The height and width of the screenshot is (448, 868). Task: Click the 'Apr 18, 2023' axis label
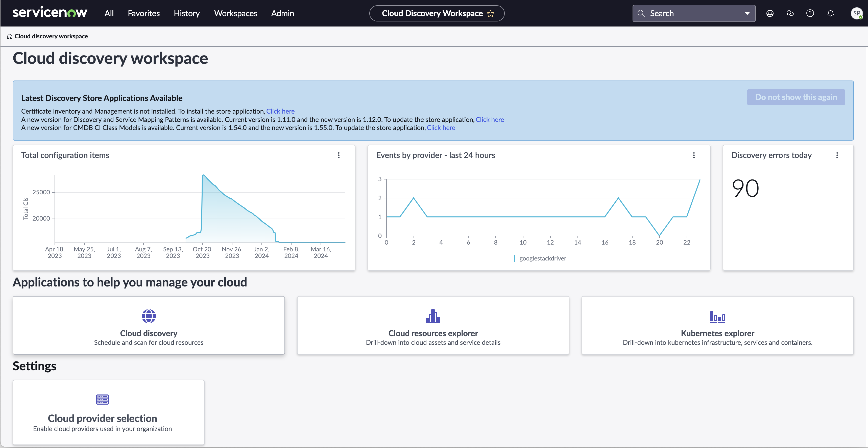tap(55, 252)
